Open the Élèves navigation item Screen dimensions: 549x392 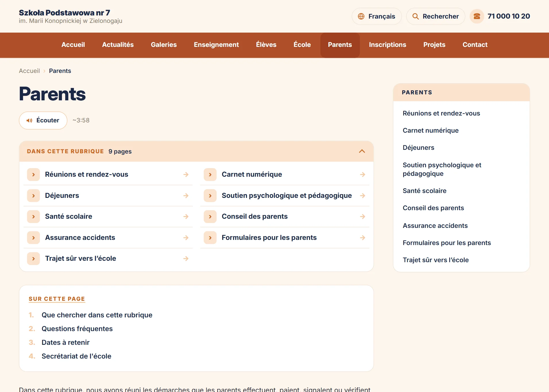point(266,45)
